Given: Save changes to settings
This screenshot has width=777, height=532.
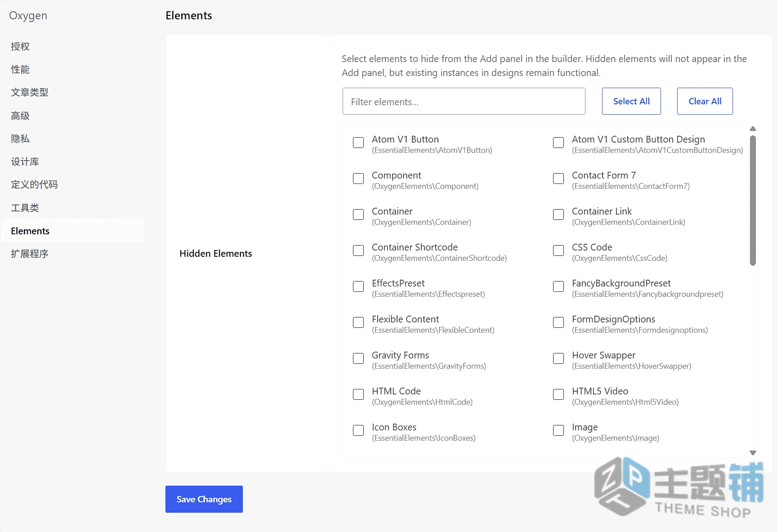Looking at the screenshot, I should coord(204,499).
